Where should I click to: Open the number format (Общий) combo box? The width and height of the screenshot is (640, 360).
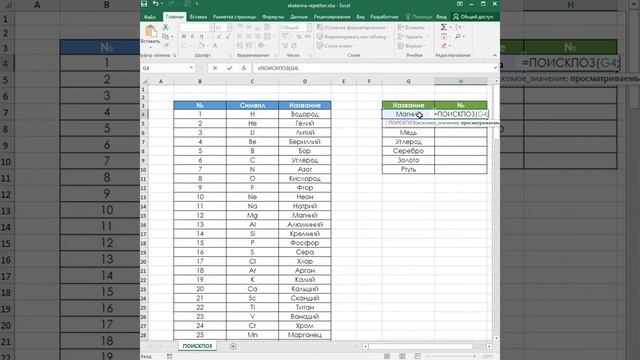296,27
